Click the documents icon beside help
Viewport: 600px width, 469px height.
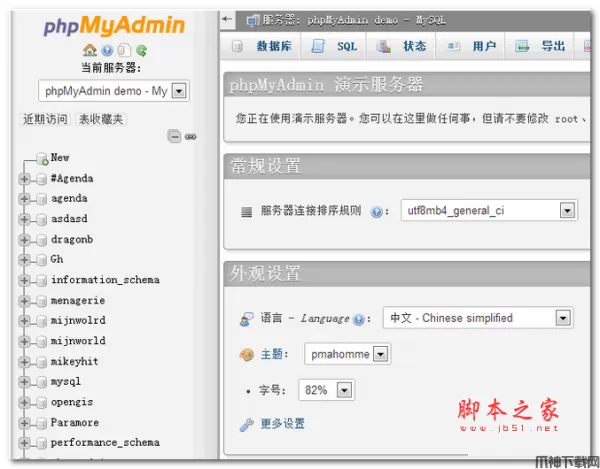(x=124, y=50)
